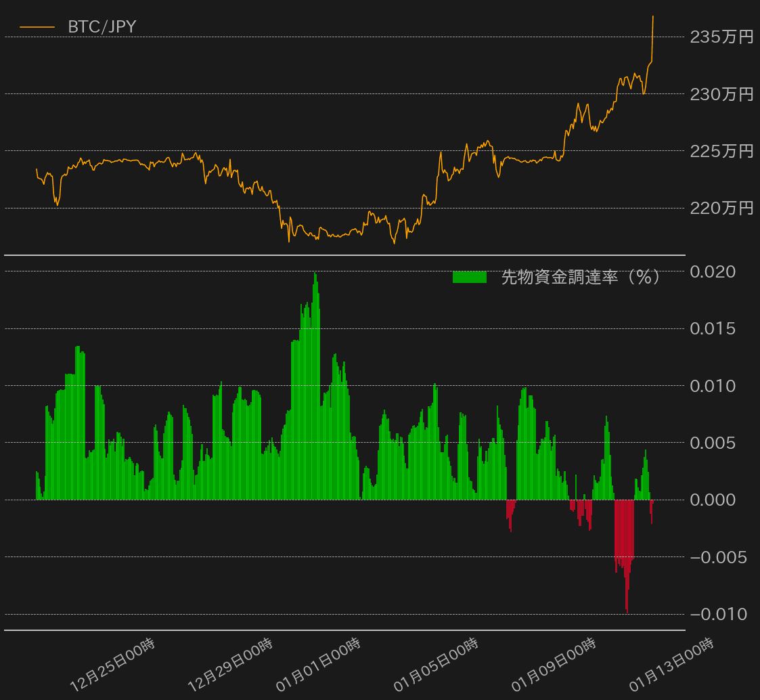The height and width of the screenshot is (700, 760).
Task: Click the green funding rate legend swatch
Action: 469,277
